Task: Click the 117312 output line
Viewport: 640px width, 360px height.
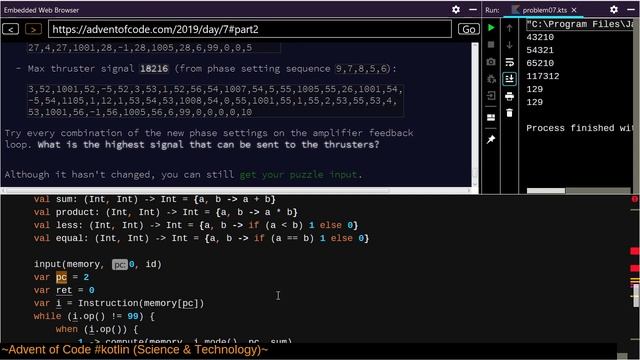Action: click(543, 76)
